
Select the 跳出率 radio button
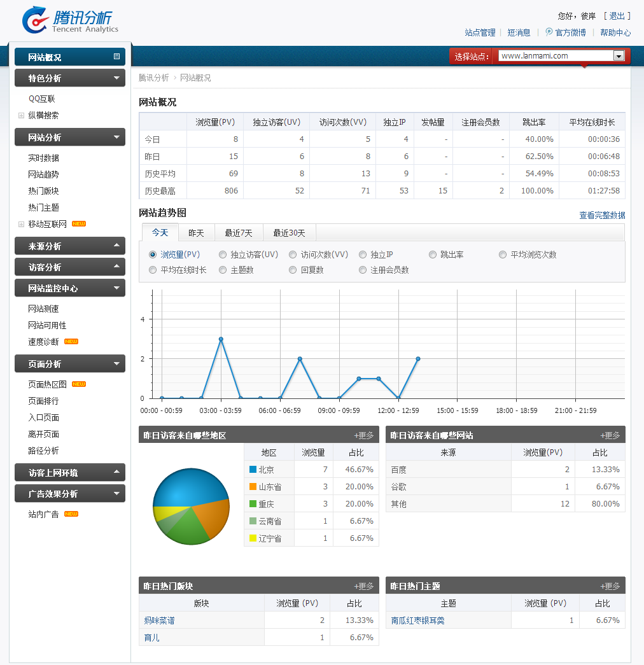pyautogui.click(x=433, y=255)
